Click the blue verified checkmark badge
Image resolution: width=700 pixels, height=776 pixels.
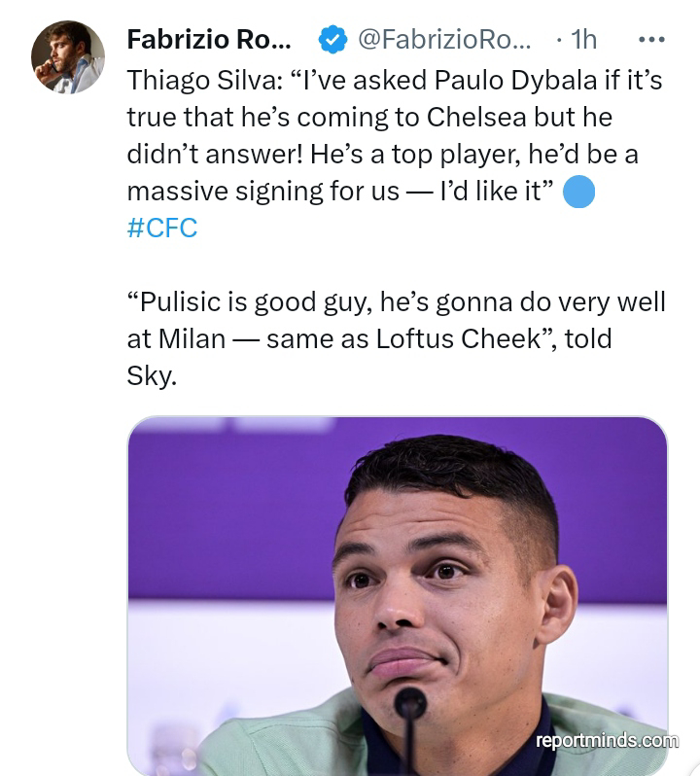(x=333, y=39)
